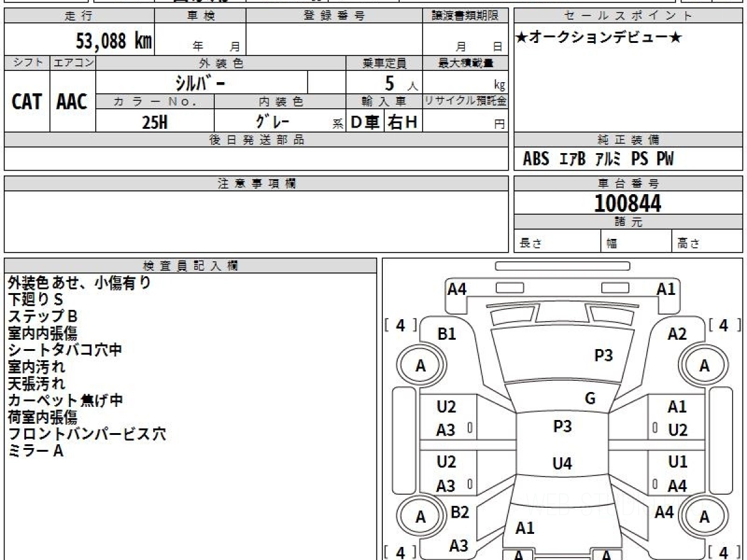The width and height of the screenshot is (747, 560).
Task: Click the シートタバコ穴中 note line
Action: click(x=65, y=350)
